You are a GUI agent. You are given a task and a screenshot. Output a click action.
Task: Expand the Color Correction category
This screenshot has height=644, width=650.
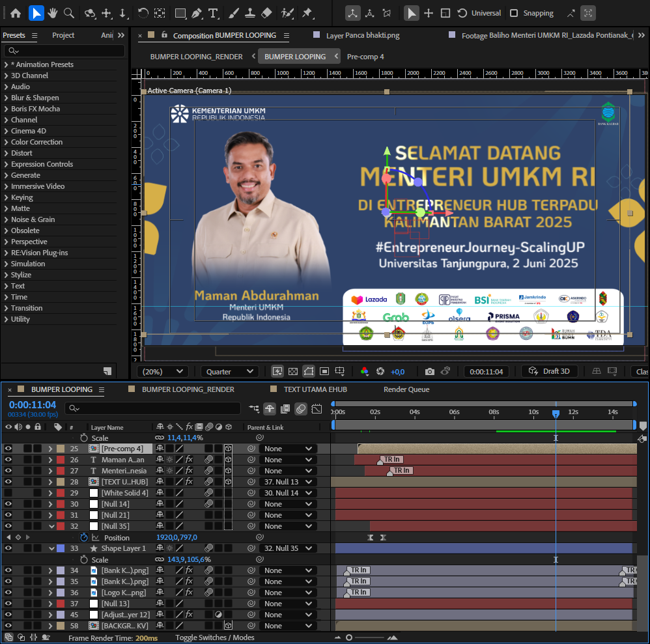7,142
